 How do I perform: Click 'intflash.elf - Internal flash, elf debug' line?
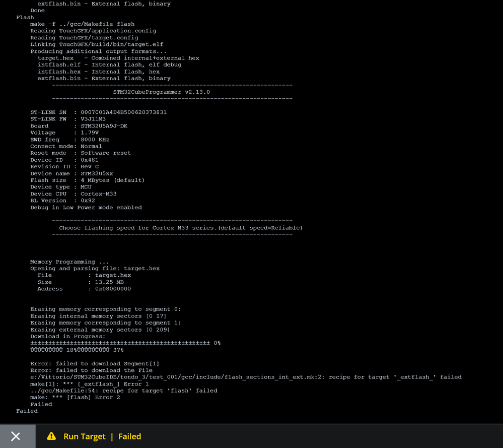click(x=109, y=65)
